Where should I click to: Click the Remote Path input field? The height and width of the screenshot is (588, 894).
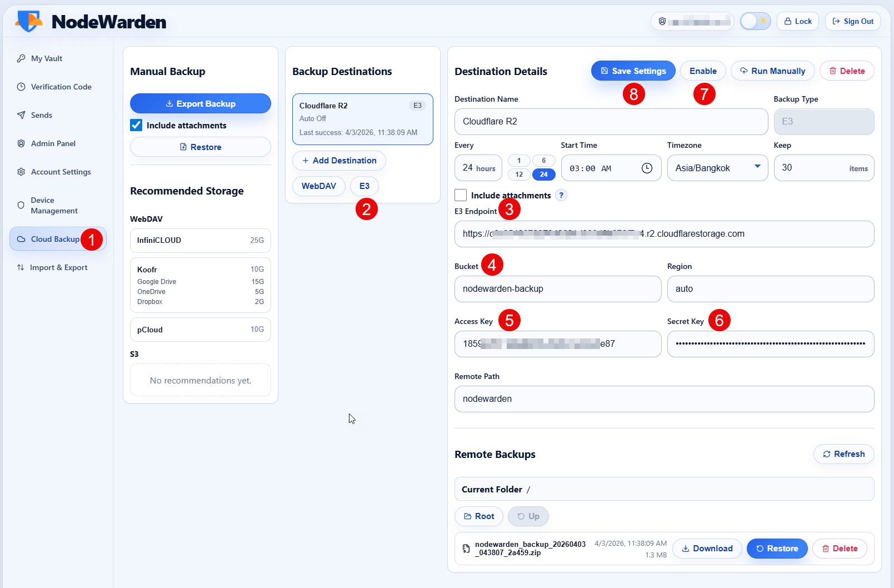pyautogui.click(x=664, y=399)
